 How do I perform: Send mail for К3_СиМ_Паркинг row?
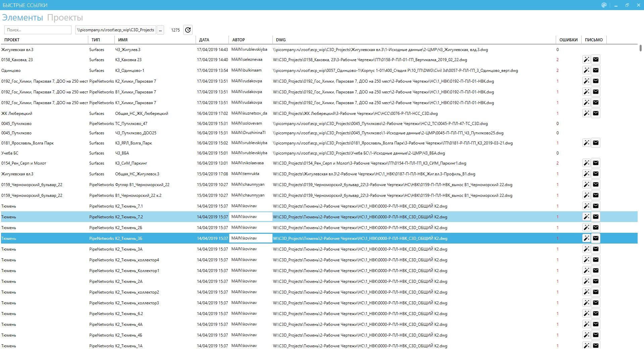(596, 163)
